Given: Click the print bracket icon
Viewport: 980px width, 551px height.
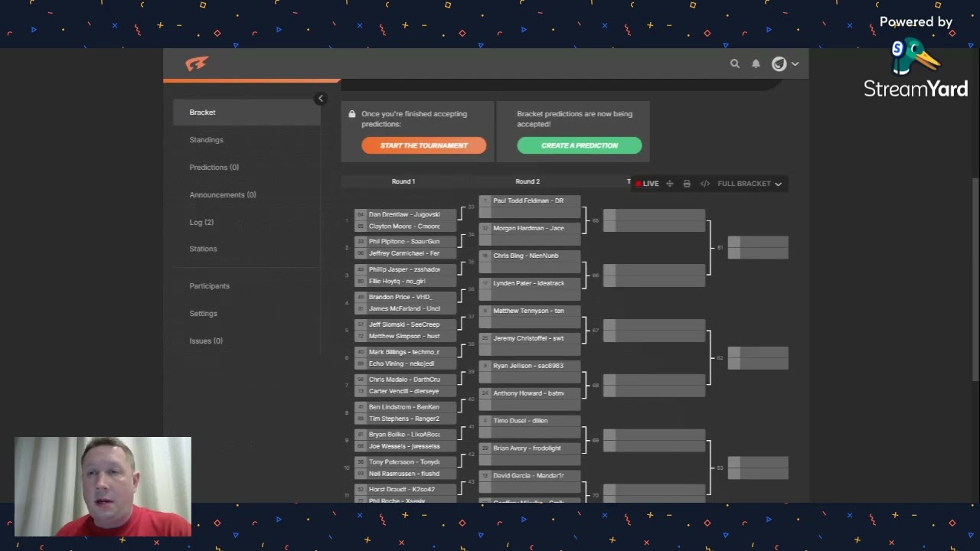Looking at the screenshot, I should point(687,184).
